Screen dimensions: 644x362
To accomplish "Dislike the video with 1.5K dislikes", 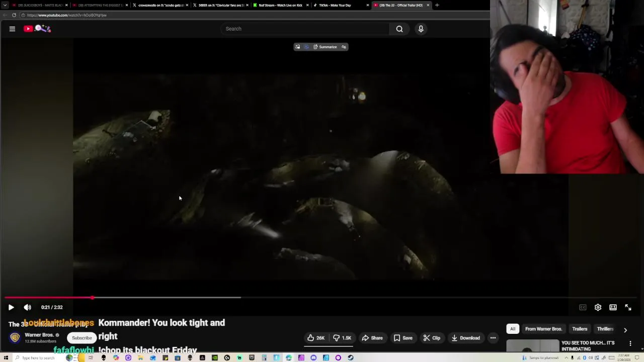I will pyautogui.click(x=343, y=338).
